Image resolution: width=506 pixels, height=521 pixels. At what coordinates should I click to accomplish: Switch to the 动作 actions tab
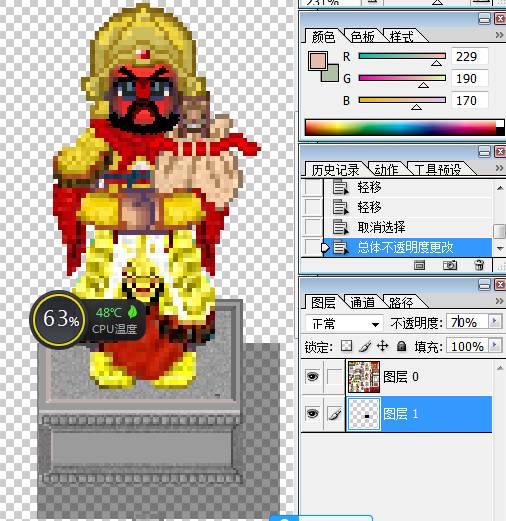[386, 170]
